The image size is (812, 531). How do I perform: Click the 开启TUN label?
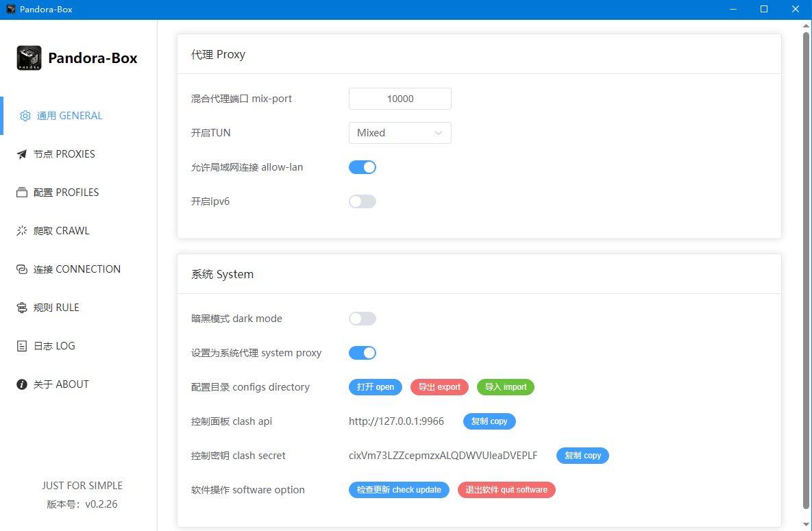click(211, 133)
